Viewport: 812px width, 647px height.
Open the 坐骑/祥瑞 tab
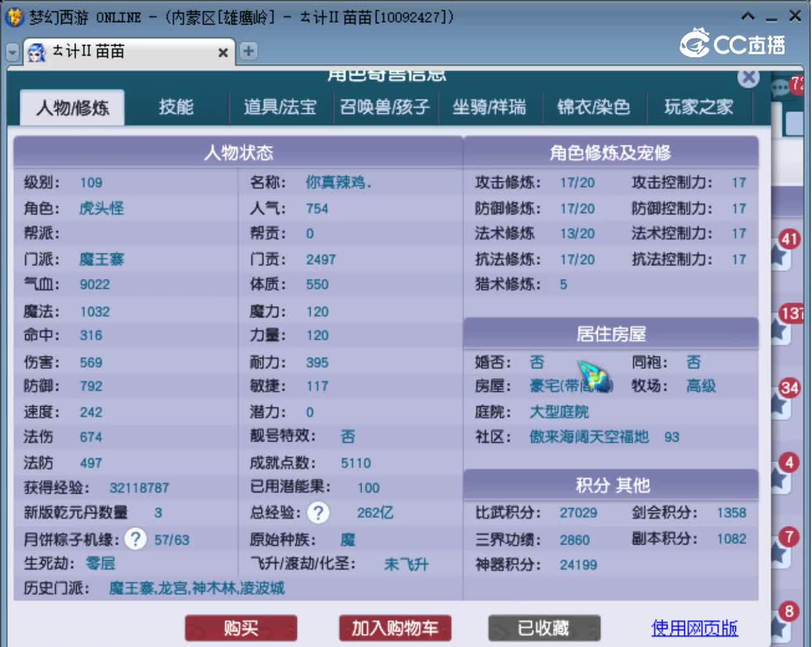point(489,107)
